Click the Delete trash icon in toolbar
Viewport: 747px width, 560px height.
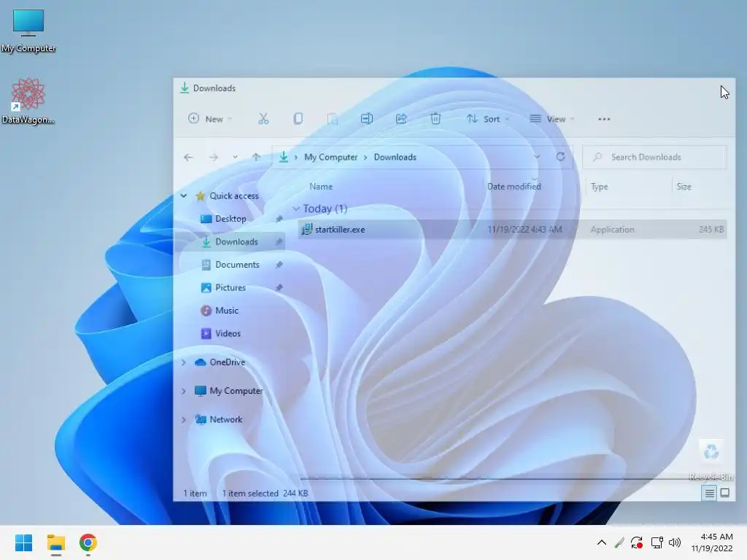436,119
